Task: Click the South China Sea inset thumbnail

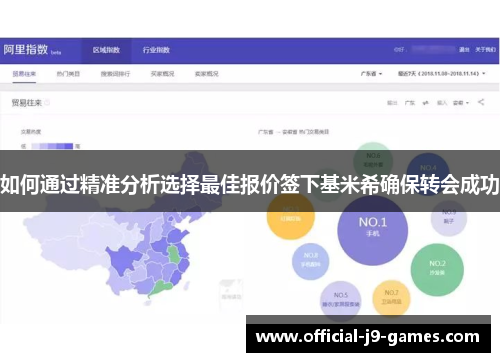Action: coord(231,296)
